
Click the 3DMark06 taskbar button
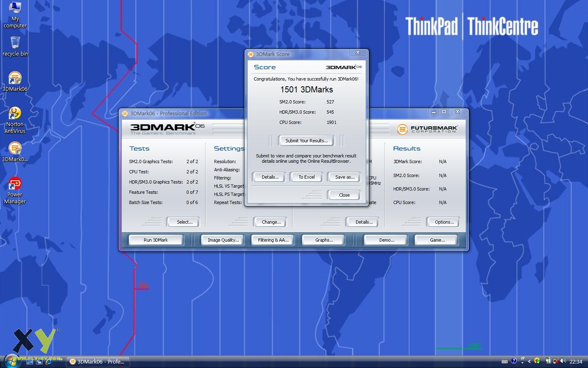[98, 361]
